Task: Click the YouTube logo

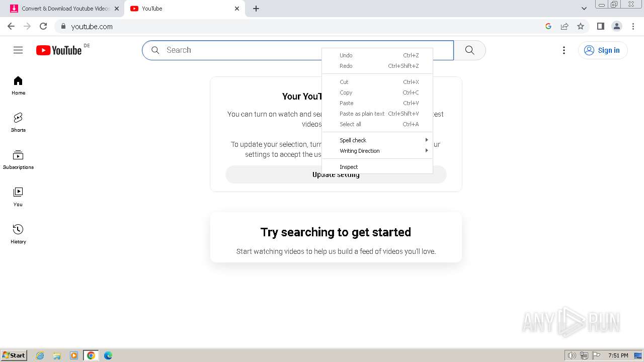Action: (59, 50)
